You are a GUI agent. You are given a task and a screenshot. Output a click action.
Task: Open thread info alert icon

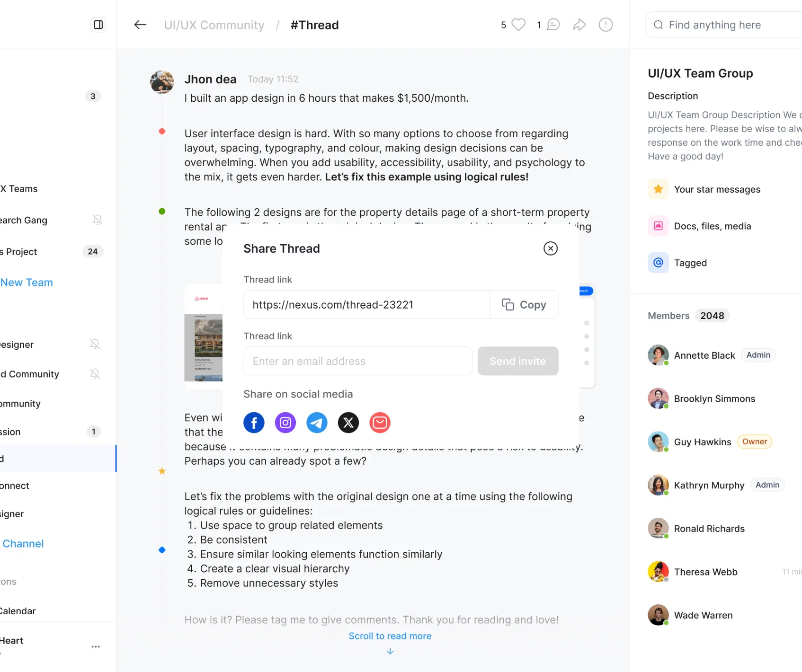[606, 25]
